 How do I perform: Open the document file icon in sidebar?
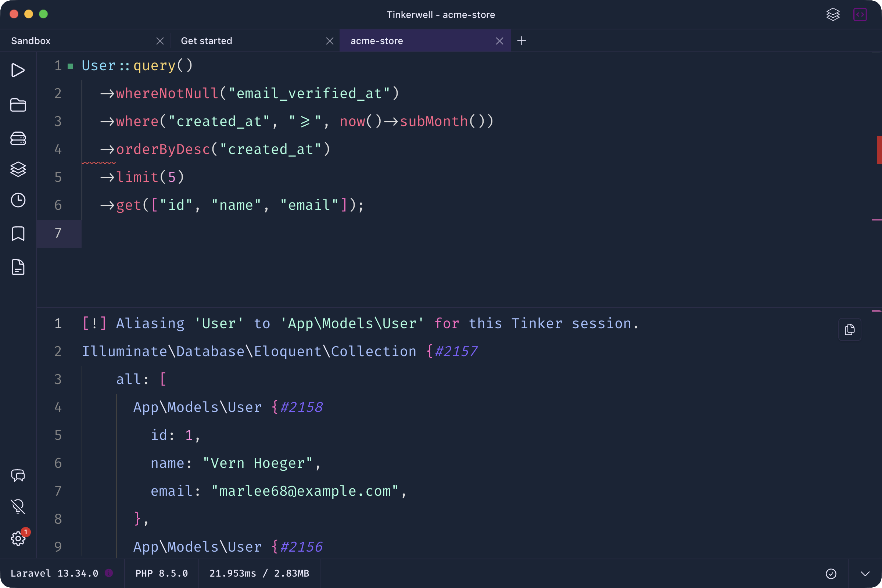tap(18, 267)
